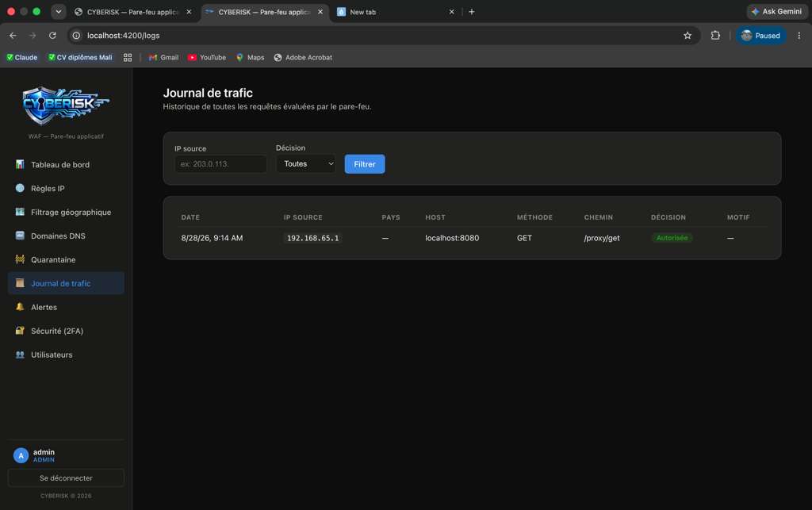The height and width of the screenshot is (510, 812).
Task: Click Se déconnecter to log out
Action: 66,478
